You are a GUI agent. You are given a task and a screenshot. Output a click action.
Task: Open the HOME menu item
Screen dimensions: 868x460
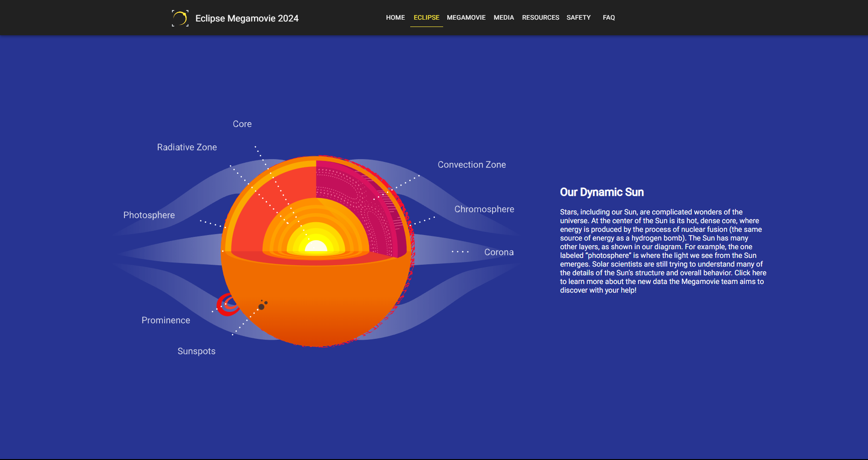(x=395, y=17)
